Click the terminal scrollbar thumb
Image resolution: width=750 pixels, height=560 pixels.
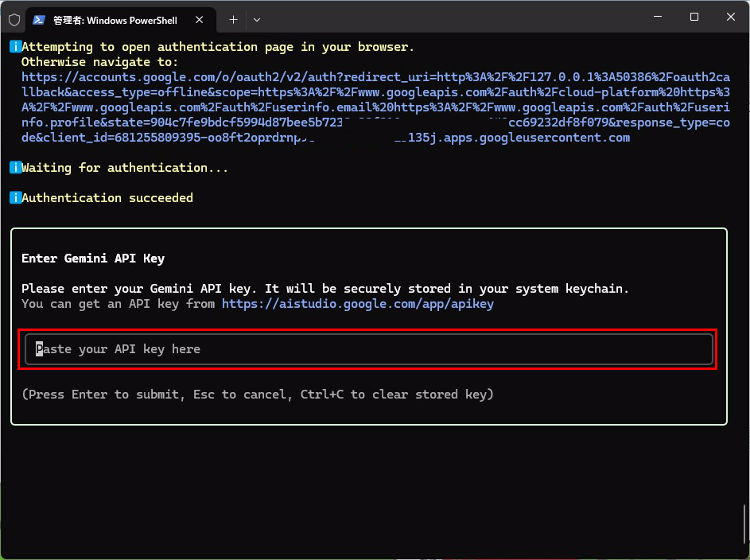point(744,523)
